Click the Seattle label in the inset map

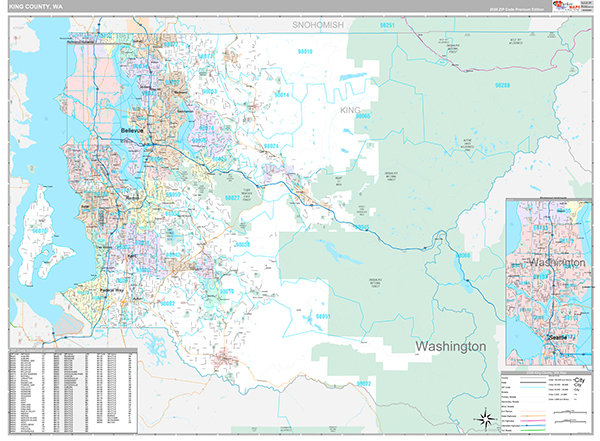tap(558, 338)
